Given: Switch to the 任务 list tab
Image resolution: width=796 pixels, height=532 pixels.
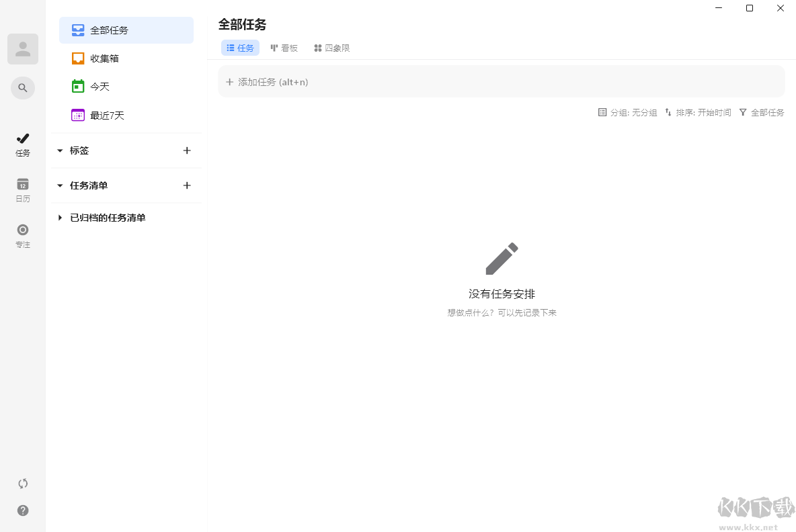Looking at the screenshot, I should click(x=240, y=48).
